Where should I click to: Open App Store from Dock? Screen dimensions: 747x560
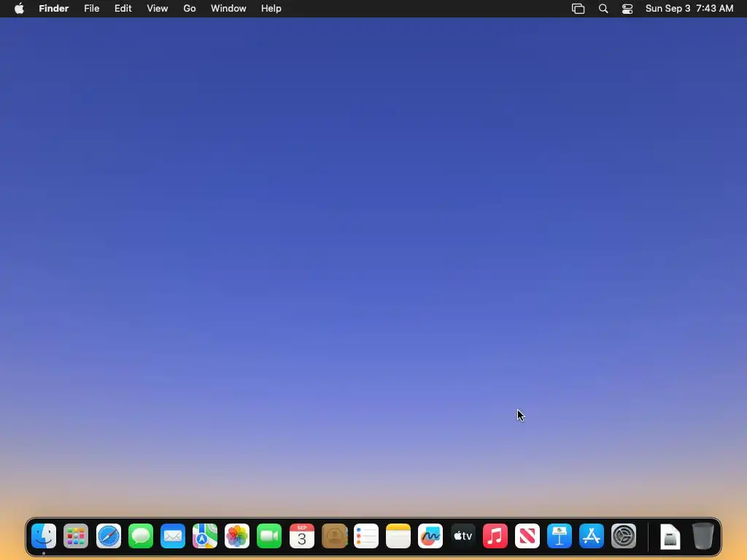[591, 536]
